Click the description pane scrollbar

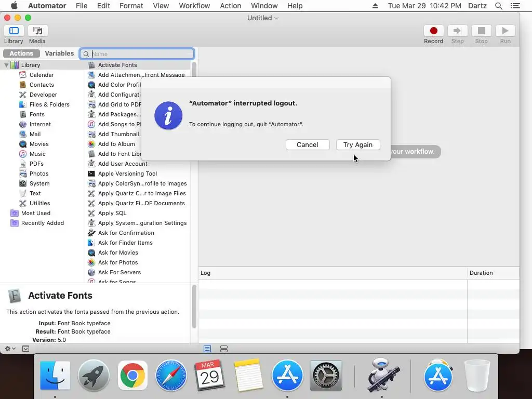click(x=194, y=307)
